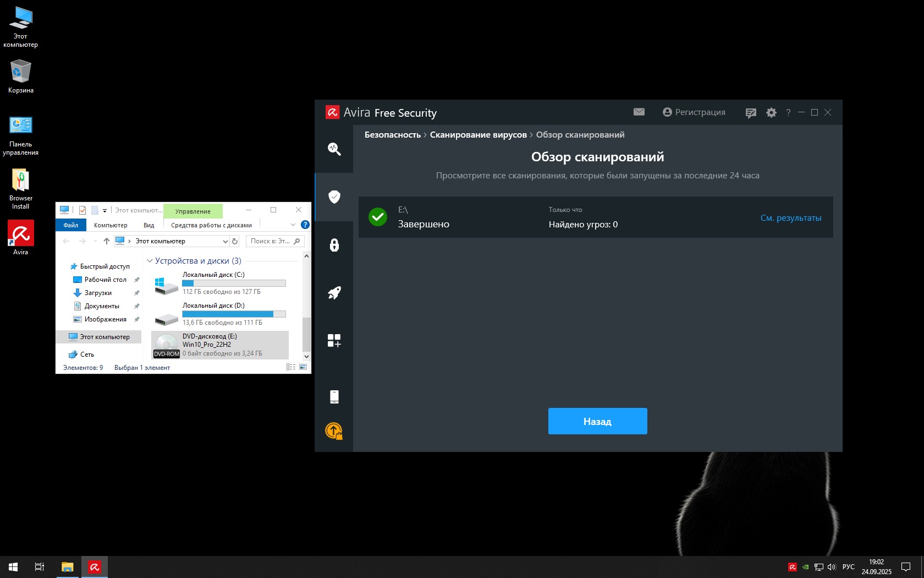The width and height of the screenshot is (924, 578).
Task: Click the Explorer quick access properties icon
Action: pyautogui.click(x=82, y=210)
